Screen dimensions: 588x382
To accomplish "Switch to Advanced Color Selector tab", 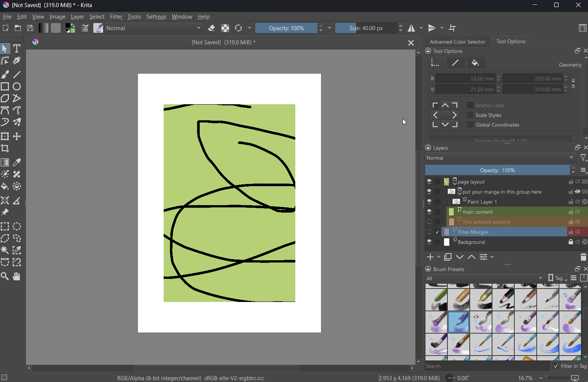I will tap(457, 42).
